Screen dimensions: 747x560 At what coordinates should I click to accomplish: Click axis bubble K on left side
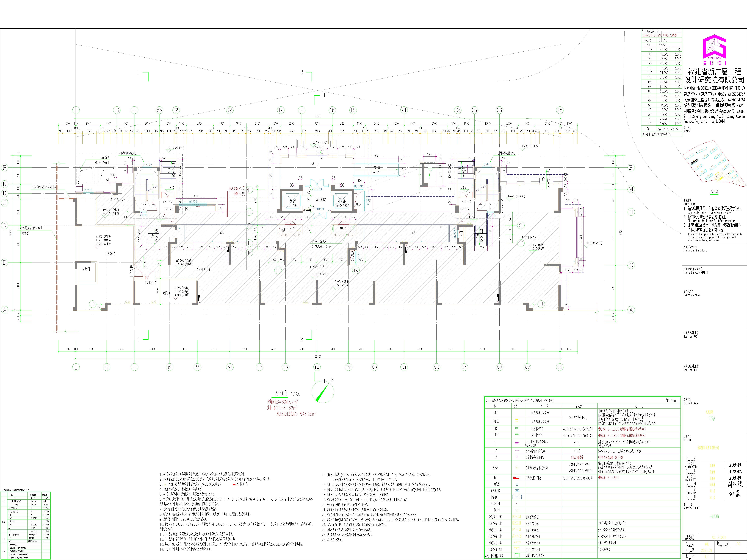coord(5,193)
